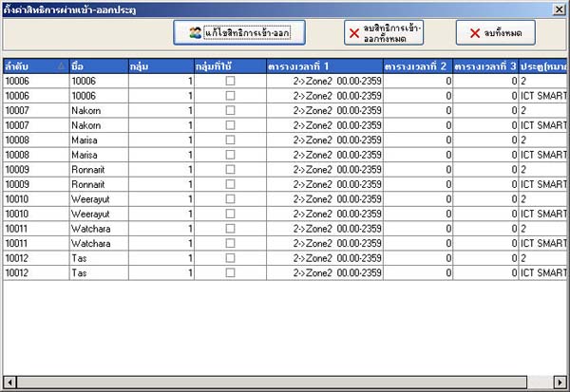Tick the checkbox in first 10006 row

(x=230, y=83)
